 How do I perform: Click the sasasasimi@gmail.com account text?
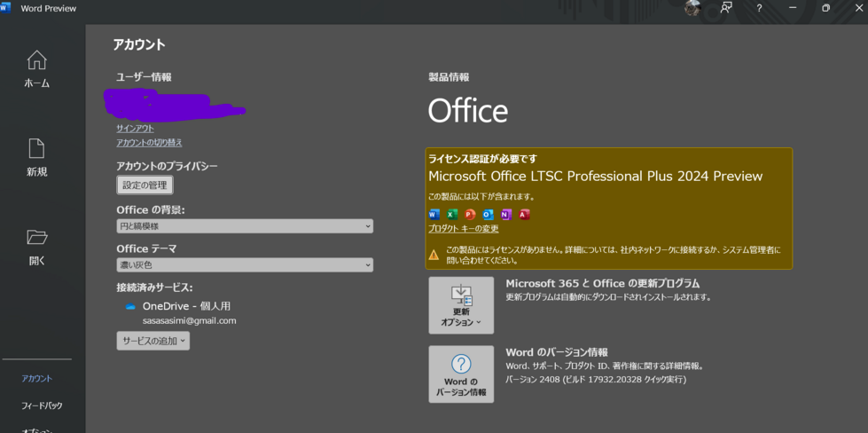click(190, 320)
